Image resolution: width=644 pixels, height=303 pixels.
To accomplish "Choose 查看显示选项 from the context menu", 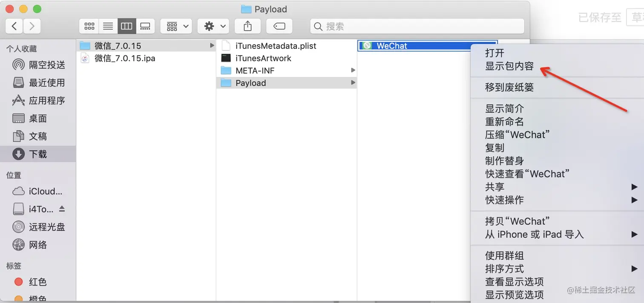I will tap(557, 282).
